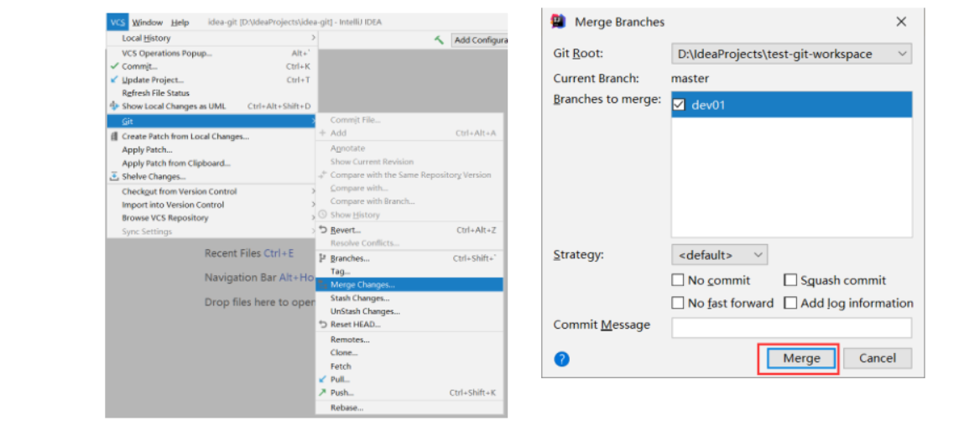The width and height of the screenshot is (980, 426).
Task: Click the Merge Changes icon
Action: [x=322, y=285]
